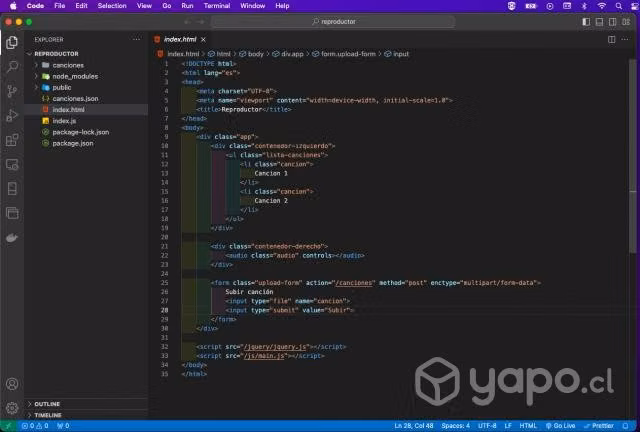Image resolution: width=640 pixels, height=432 pixels.
Task: Open the Extensions view
Action: click(x=12, y=140)
